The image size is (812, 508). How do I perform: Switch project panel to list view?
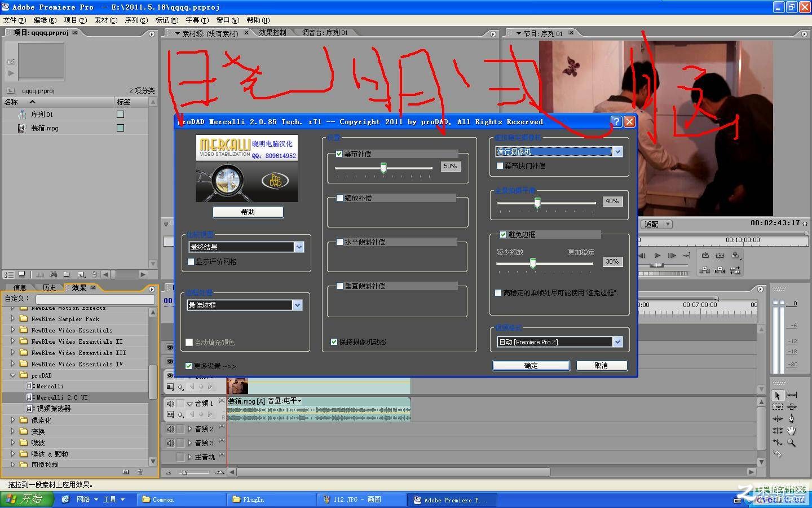[9, 274]
